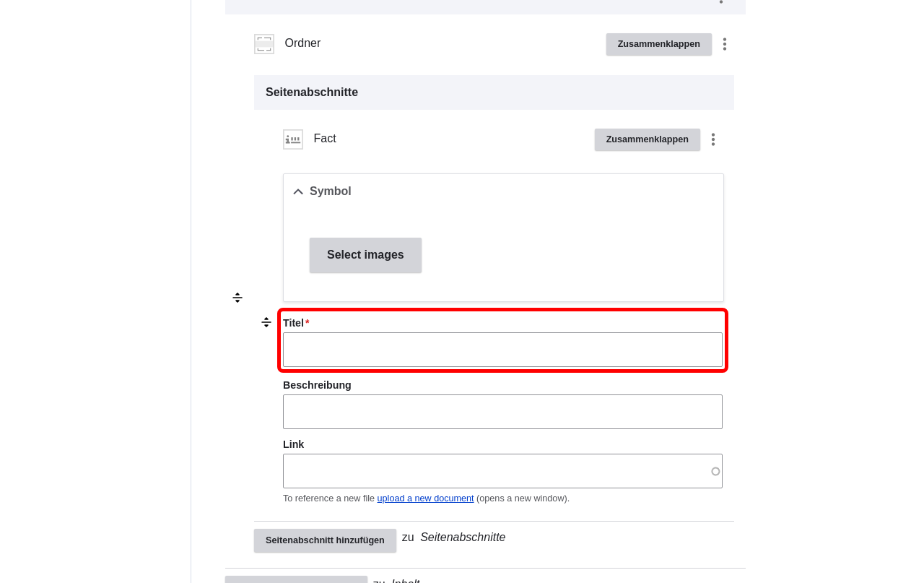Click the Fact paragraph label

(x=325, y=139)
